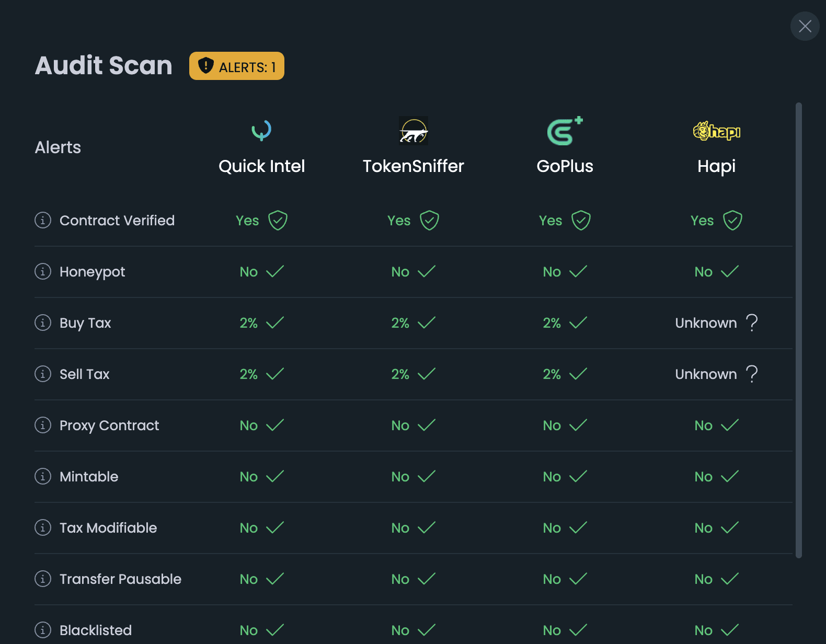Click TokenSniffer Sell Tax 2% value

[x=400, y=374]
